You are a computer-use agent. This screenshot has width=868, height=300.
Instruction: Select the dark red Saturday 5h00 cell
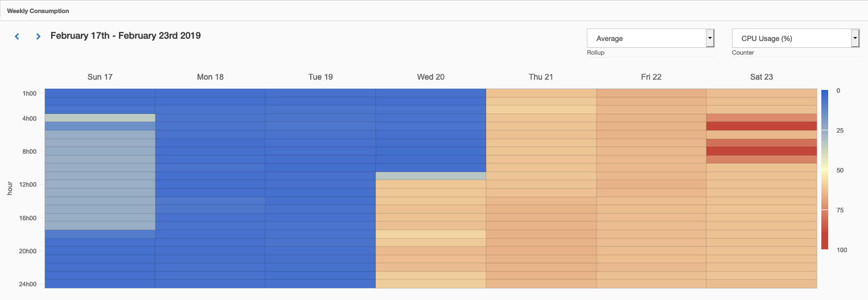click(x=762, y=126)
